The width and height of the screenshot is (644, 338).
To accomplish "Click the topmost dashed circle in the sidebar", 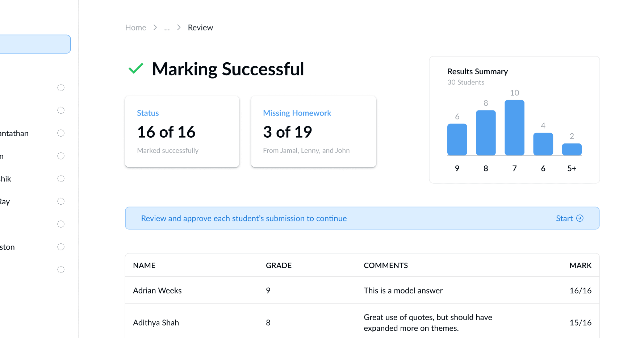I will (x=61, y=88).
